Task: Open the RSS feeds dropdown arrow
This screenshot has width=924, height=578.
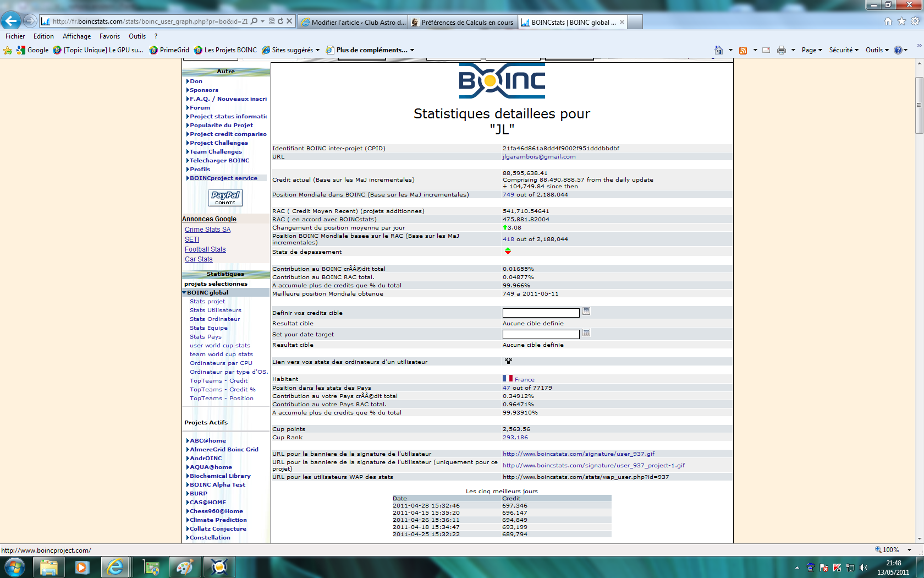Action: pos(755,50)
